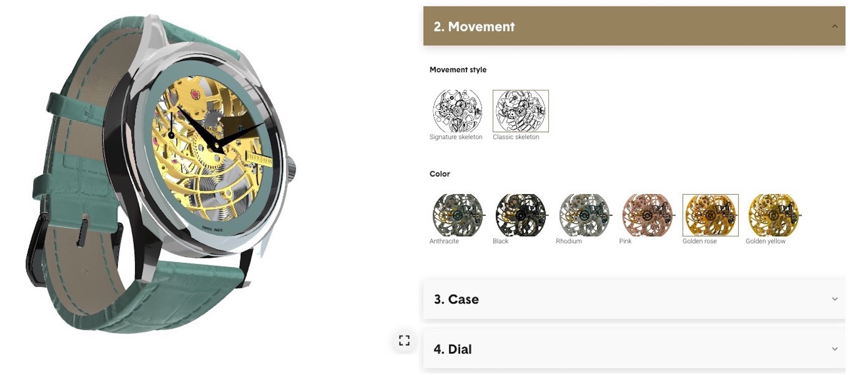
Task: Choose the Rhodium movement color
Action: coord(584,215)
